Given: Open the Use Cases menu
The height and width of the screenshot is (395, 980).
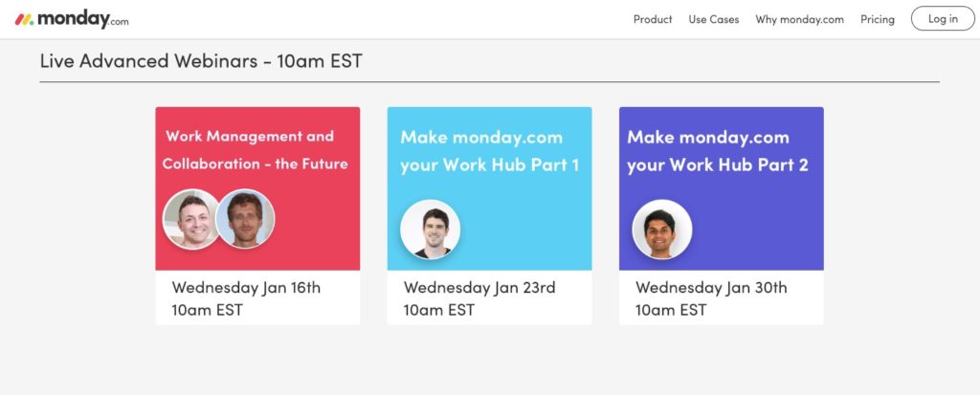Looking at the screenshot, I should [714, 19].
